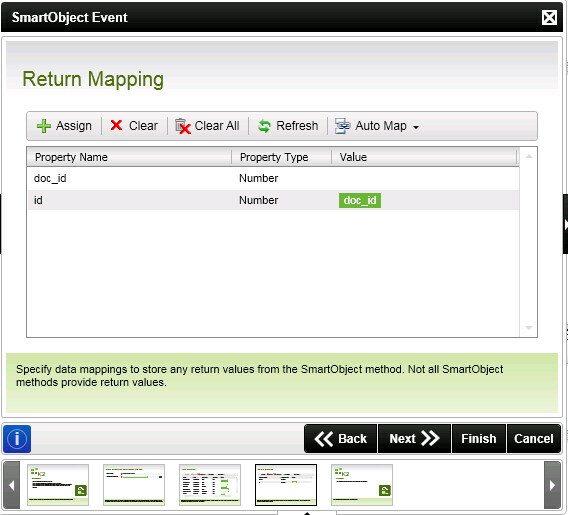The width and height of the screenshot is (568, 515).
Task: Click the Next double-chevron icon
Action: coord(430,439)
